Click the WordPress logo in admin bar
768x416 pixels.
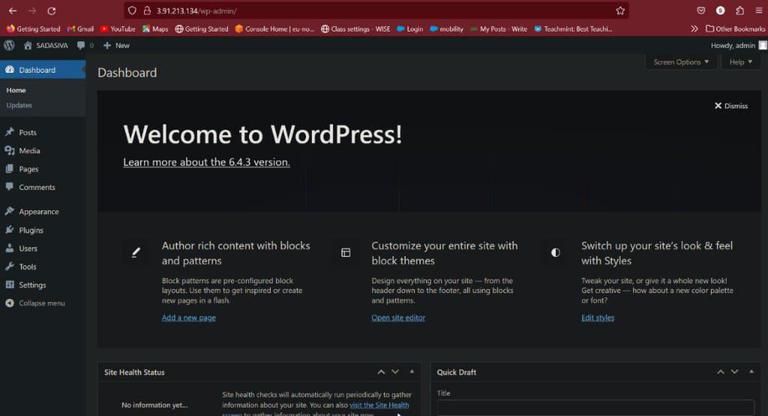[x=9, y=46]
